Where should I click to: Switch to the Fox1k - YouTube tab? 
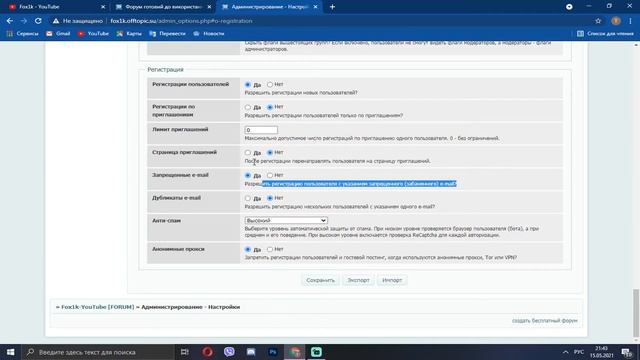coord(55,7)
